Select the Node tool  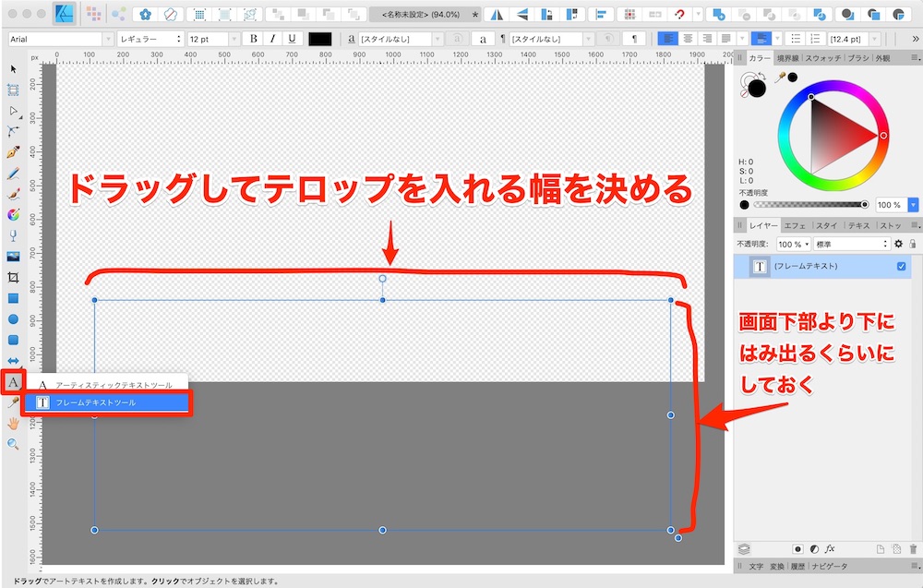point(13,111)
